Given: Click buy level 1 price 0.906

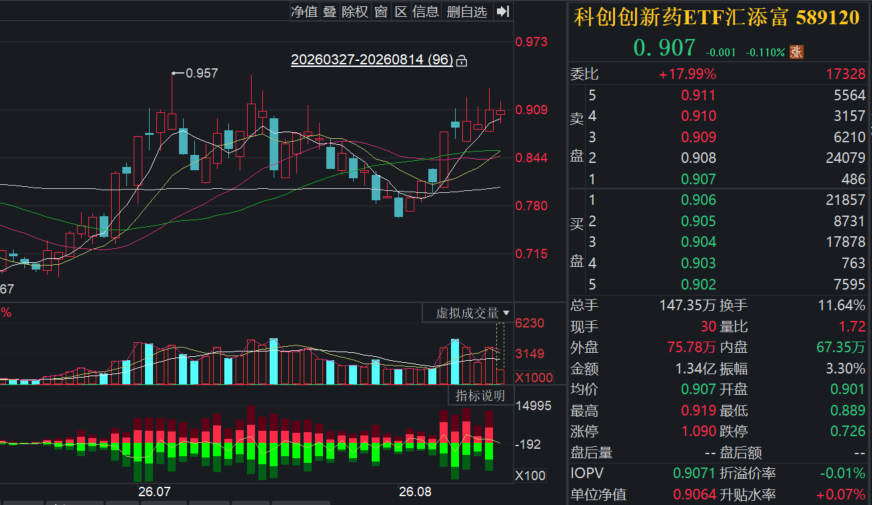Looking at the screenshot, I should pyautogui.click(x=698, y=200).
